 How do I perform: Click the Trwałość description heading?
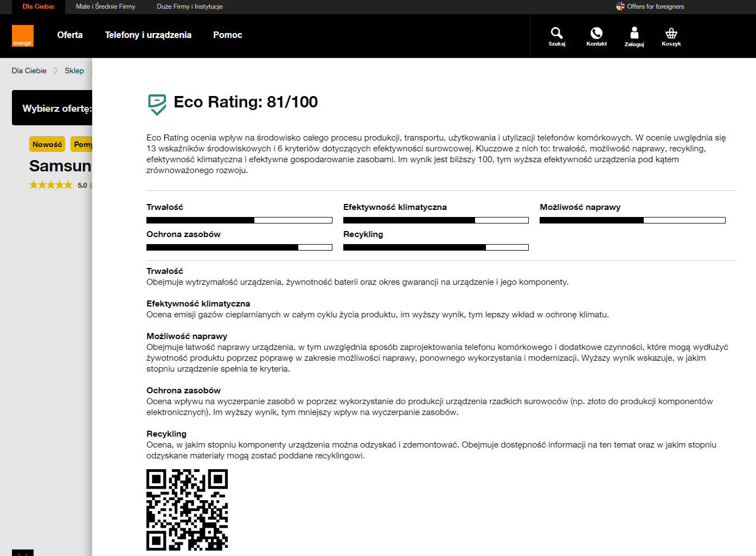click(165, 271)
